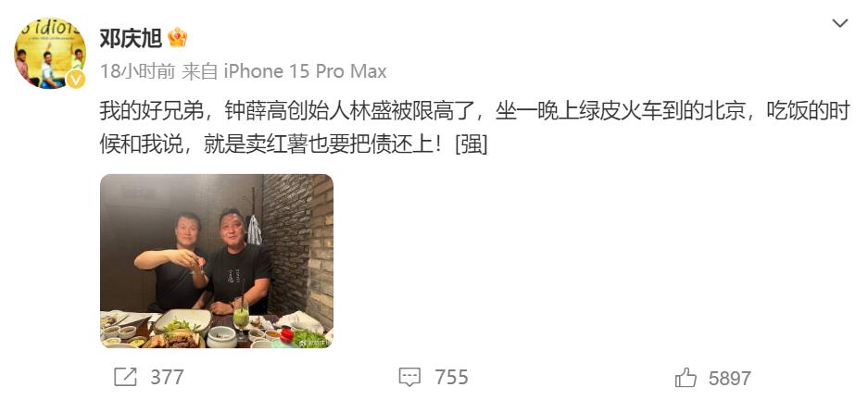Screen dimensions: 868x400
Task: Click the comment count 755
Action: point(451,378)
